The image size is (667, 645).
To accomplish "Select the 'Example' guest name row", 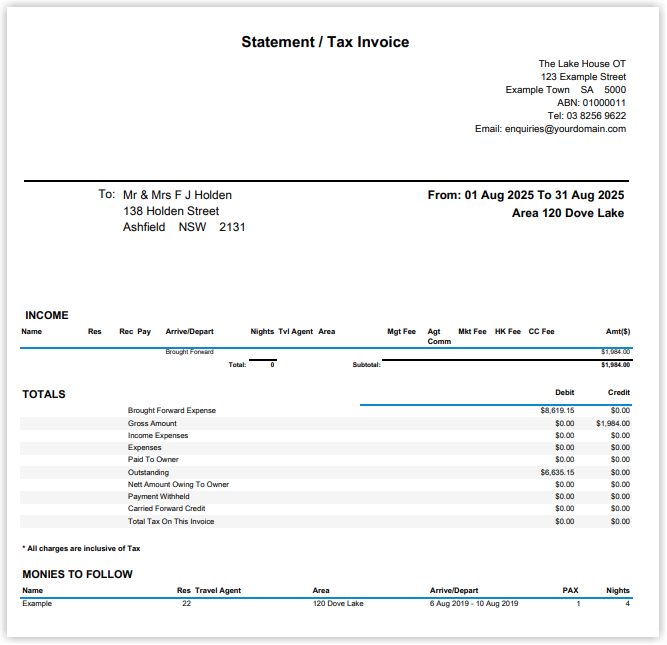I will [x=37, y=604].
